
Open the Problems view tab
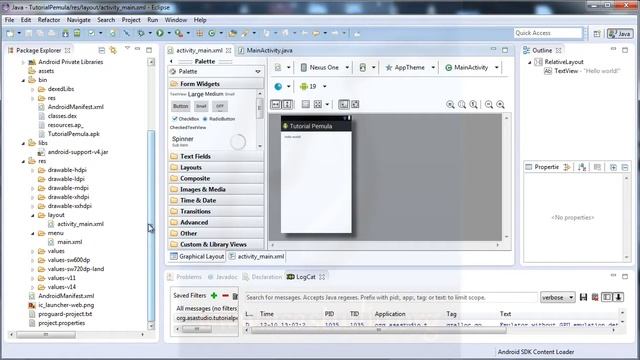185,277
